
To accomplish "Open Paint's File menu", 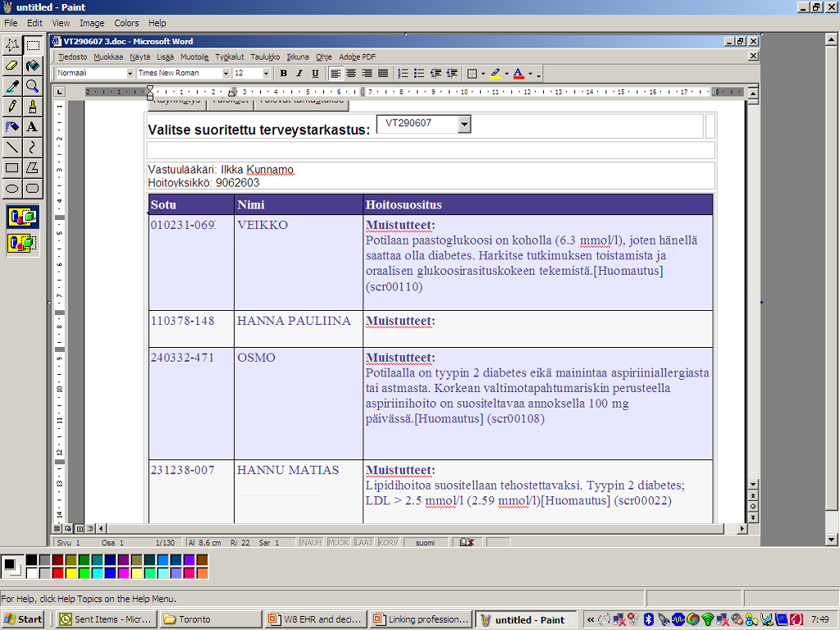I will 11,23.
